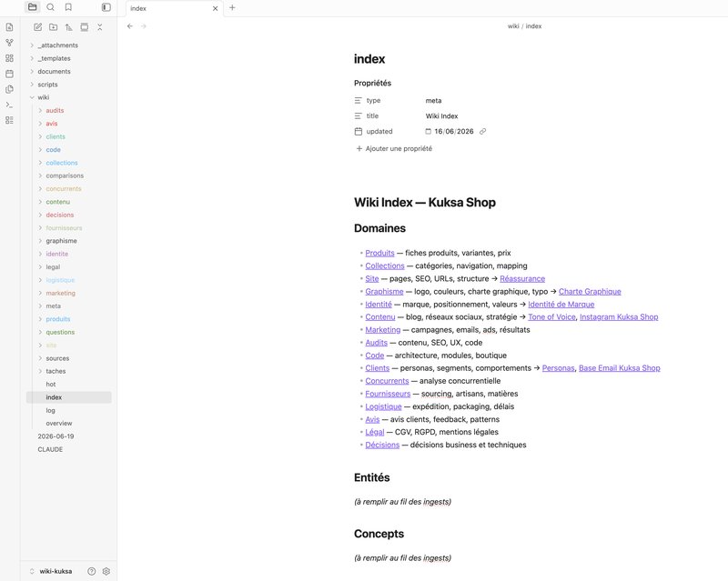Image resolution: width=728 pixels, height=581 pixels.
Task: Create a new folder icon
Action: 54,27
